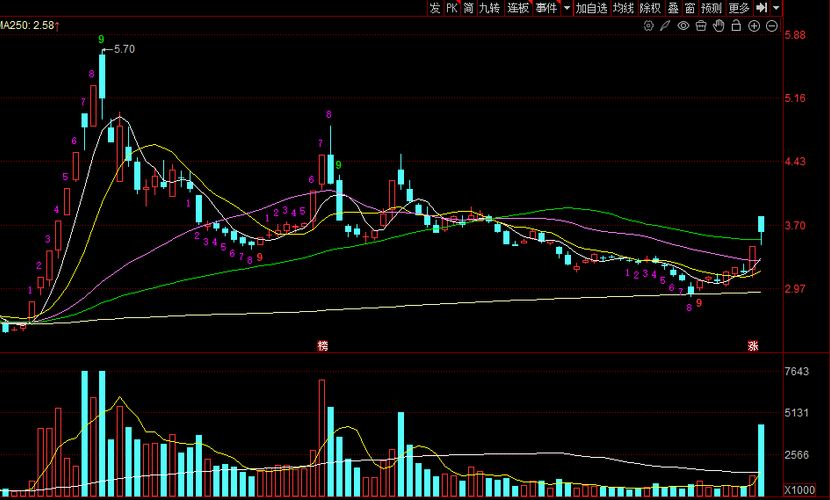Click the 窗 window button

point(690,8)
